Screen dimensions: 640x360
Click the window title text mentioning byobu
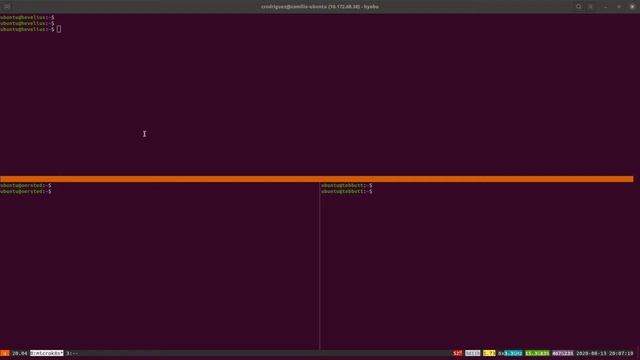pos(320,7)
